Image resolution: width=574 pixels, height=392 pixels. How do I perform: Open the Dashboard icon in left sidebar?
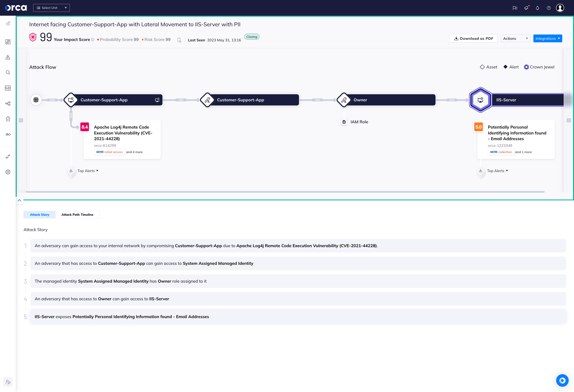(8, 42)
